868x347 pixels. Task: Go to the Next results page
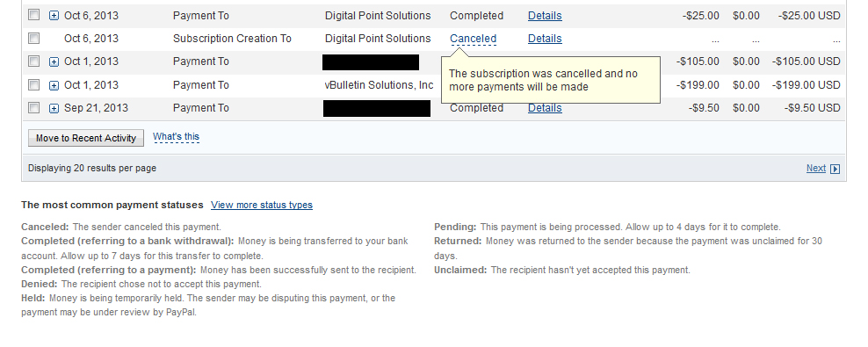pos(816,169)
